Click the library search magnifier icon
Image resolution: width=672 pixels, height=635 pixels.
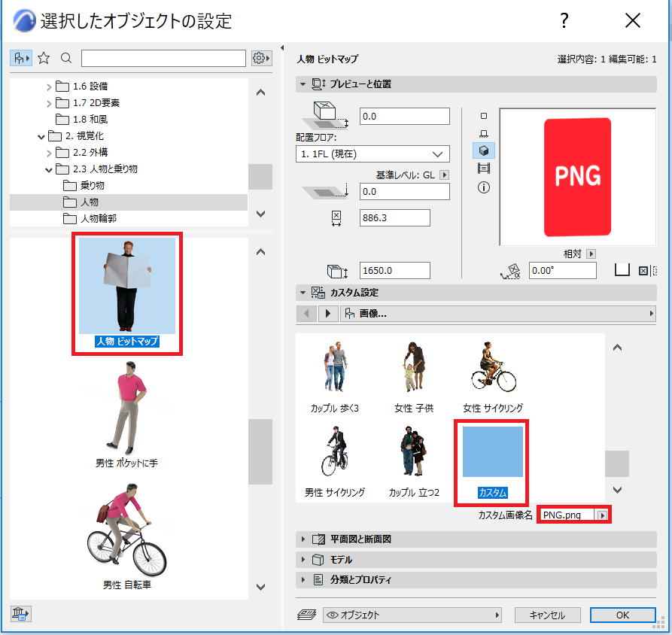[x=66, y=58]
